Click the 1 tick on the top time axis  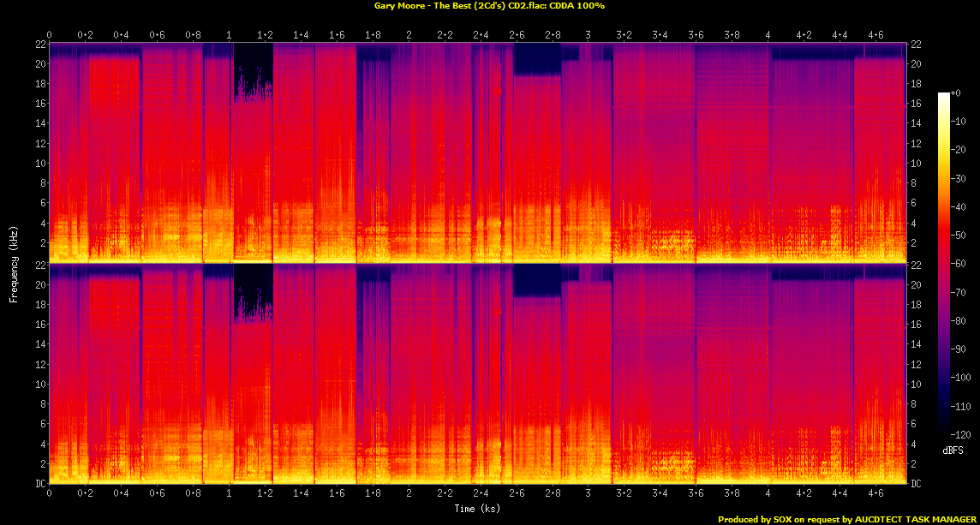click(229, 34)
